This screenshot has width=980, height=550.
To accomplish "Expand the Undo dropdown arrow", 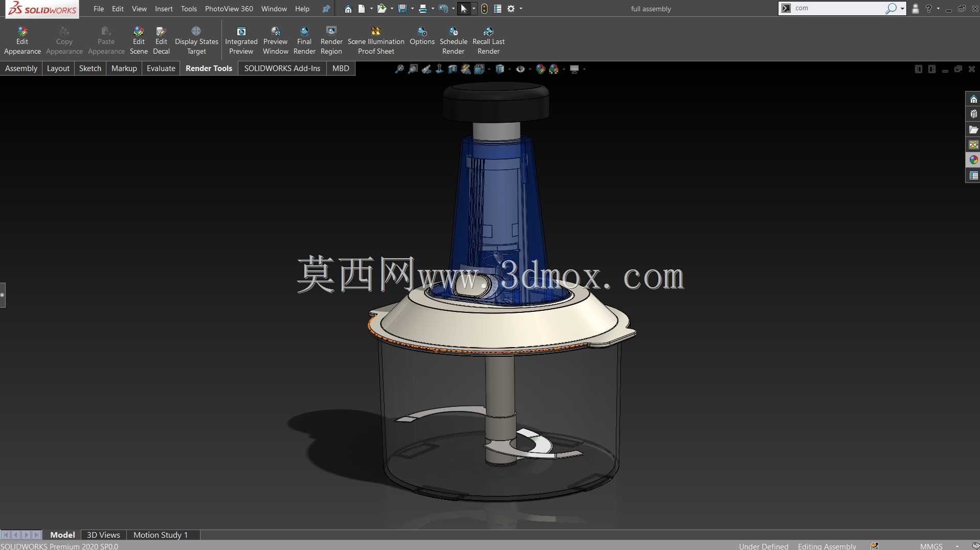I will (453, 9).
